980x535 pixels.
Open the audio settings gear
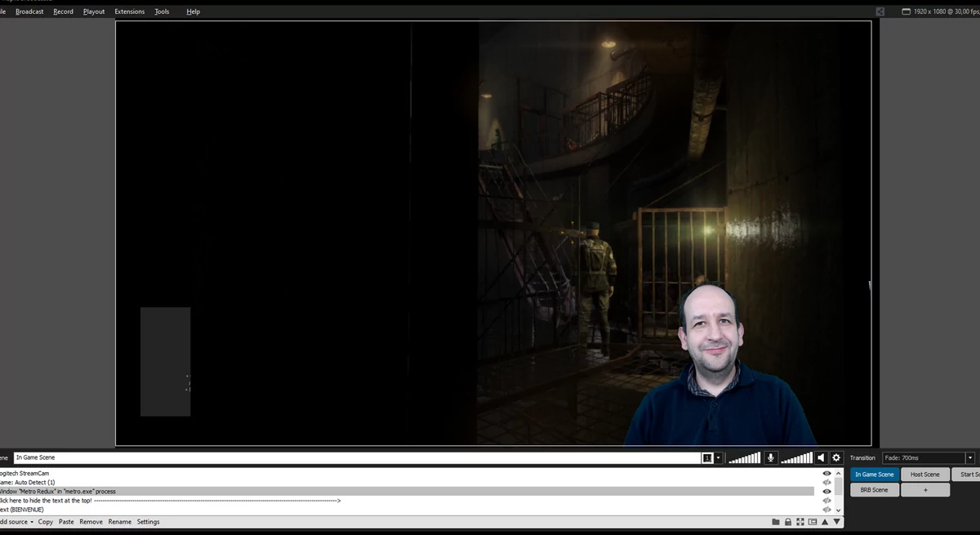point(836,458)
